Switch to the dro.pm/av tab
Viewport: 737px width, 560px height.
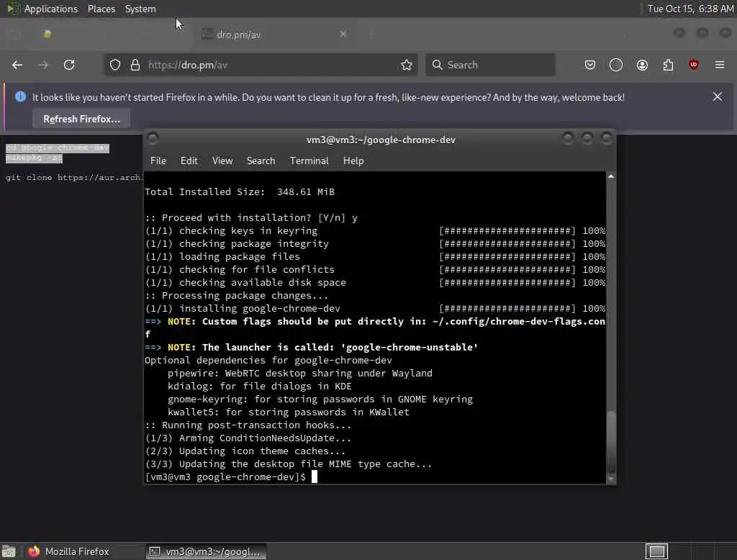click(273, 35)
